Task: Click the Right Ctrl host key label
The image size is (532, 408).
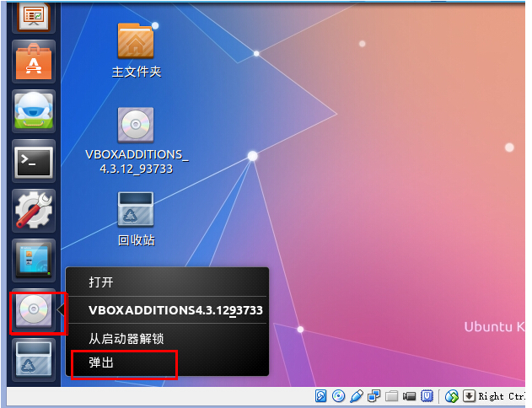Action: tap(502, 396)
